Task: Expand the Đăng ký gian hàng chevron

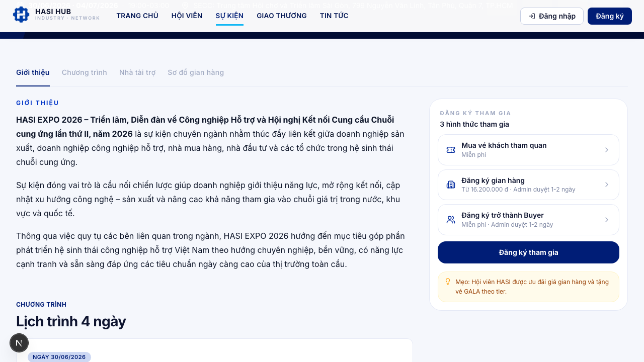Action: pyautogui.click(x=607, y=185)
